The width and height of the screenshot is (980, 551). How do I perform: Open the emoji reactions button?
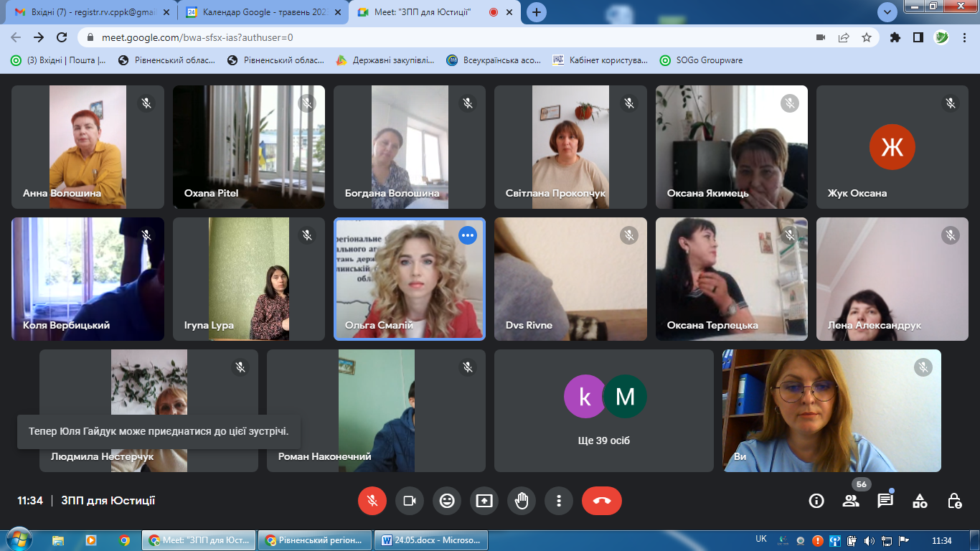pyautogui.click(x=447, y=501)
